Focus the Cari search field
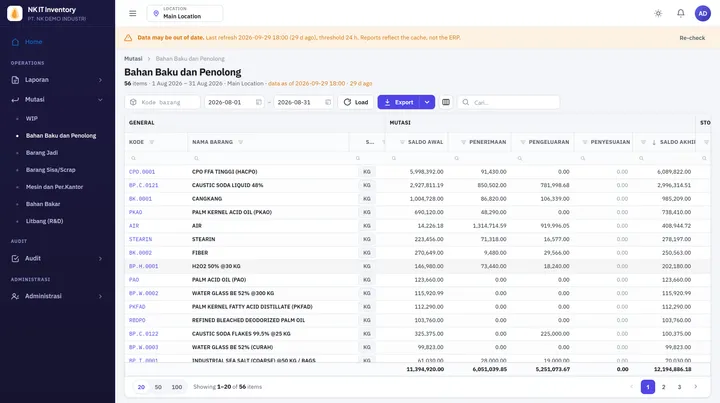The image size is (720, 403). (508, 102)
